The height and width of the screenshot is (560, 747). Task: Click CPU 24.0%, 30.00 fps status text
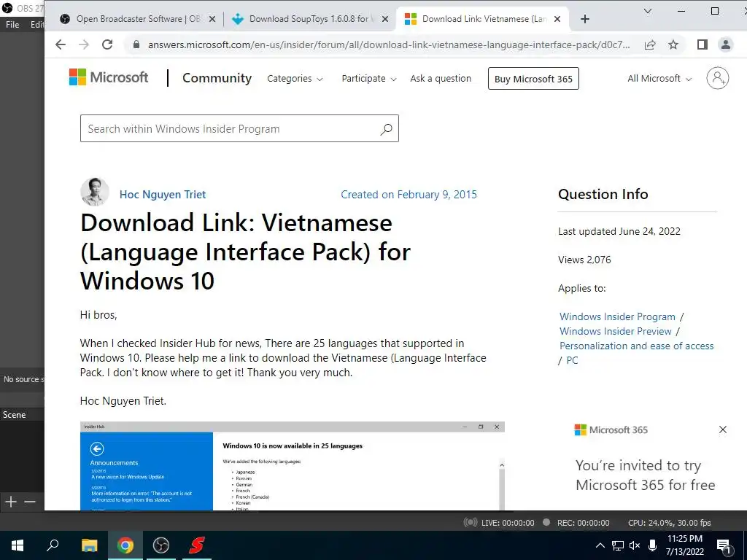[x=670, y=523]
